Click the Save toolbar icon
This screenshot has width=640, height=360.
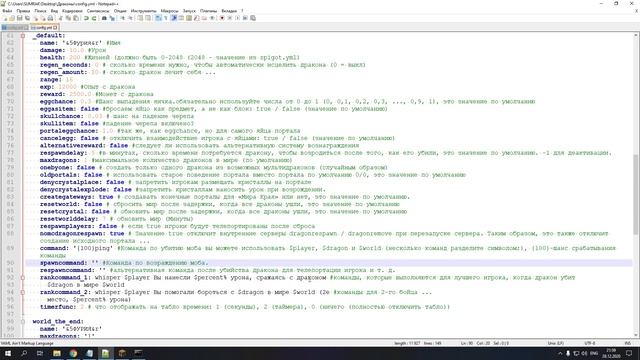(20, 18)
